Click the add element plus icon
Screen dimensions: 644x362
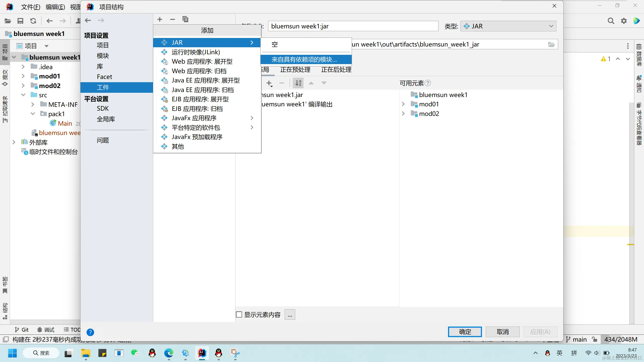[x=269, y=83]
